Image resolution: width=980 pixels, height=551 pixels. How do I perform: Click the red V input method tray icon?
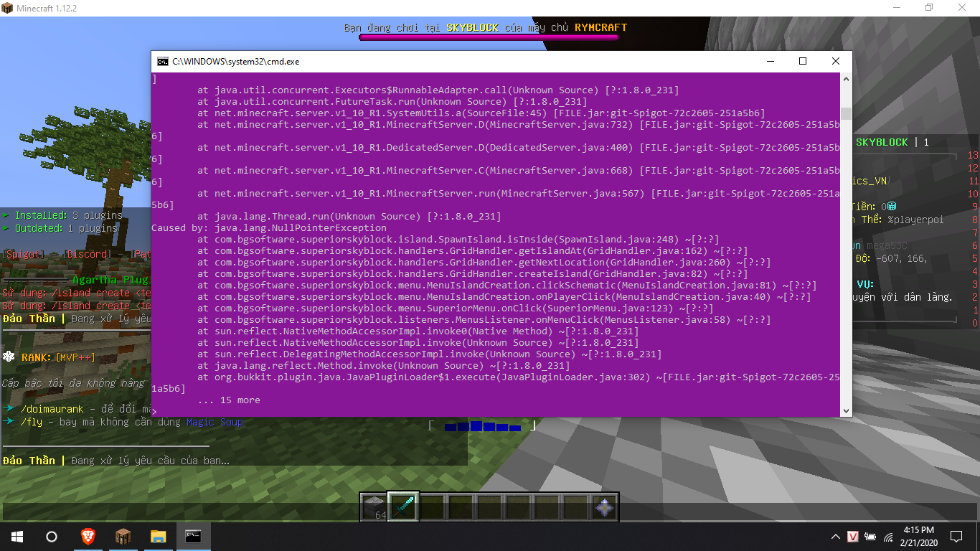(854, 536)
